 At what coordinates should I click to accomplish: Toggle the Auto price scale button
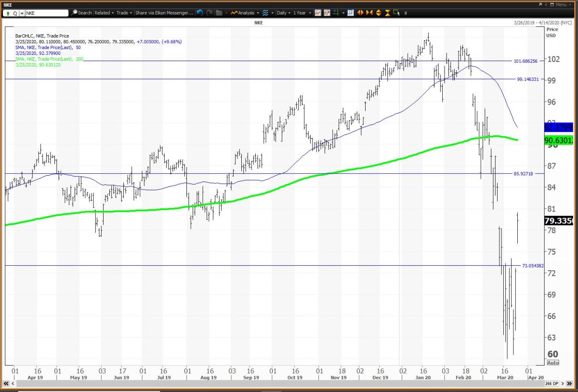tap(553, 363)
